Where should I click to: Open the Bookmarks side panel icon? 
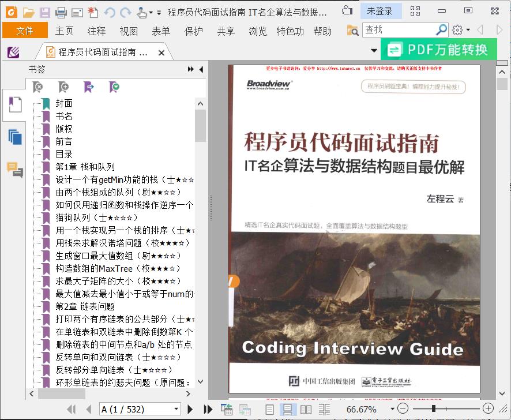pyautogui.click(x=15, y=105)
